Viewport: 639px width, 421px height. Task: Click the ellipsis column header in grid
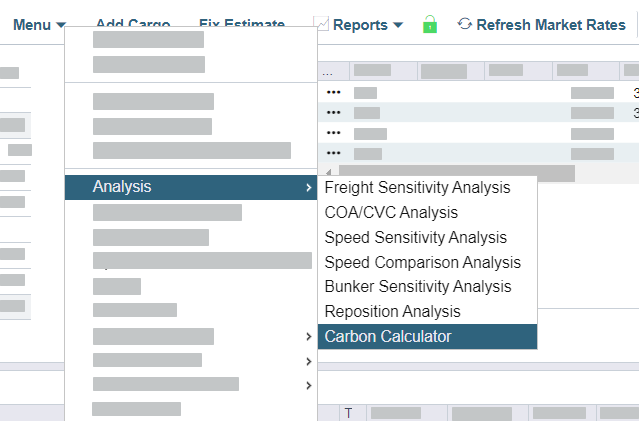click(328, 72)
